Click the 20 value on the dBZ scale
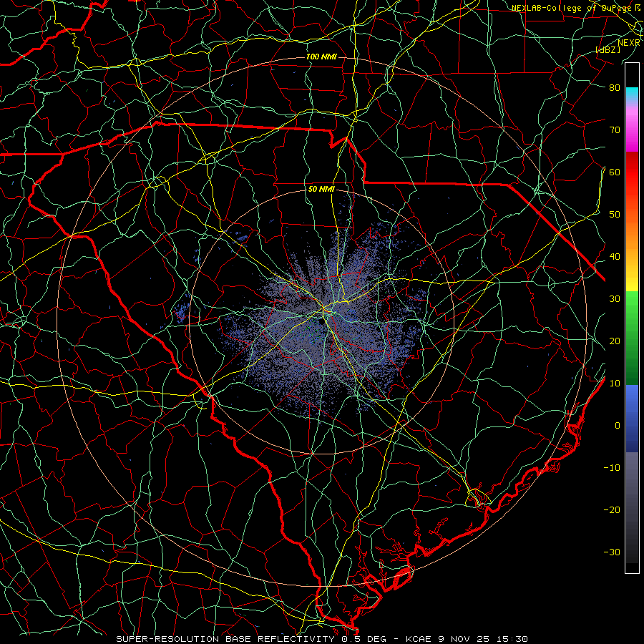644x644 pixels. tap(615, 341)
